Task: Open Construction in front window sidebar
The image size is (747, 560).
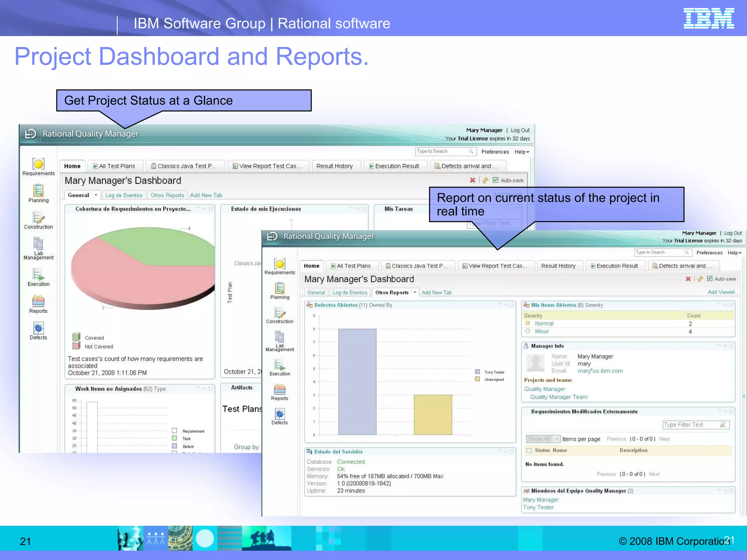Action: [280, 315]
